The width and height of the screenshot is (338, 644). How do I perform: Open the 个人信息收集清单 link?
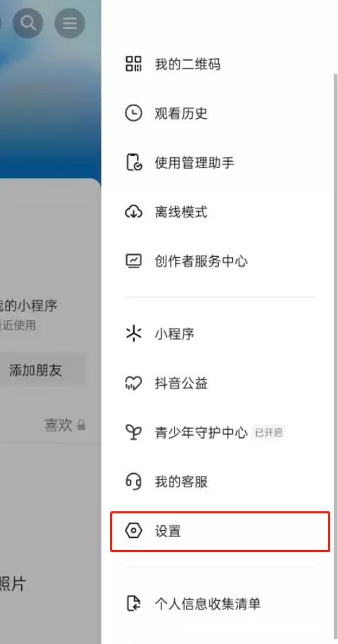pyautogui.click(x=207, y=603)
